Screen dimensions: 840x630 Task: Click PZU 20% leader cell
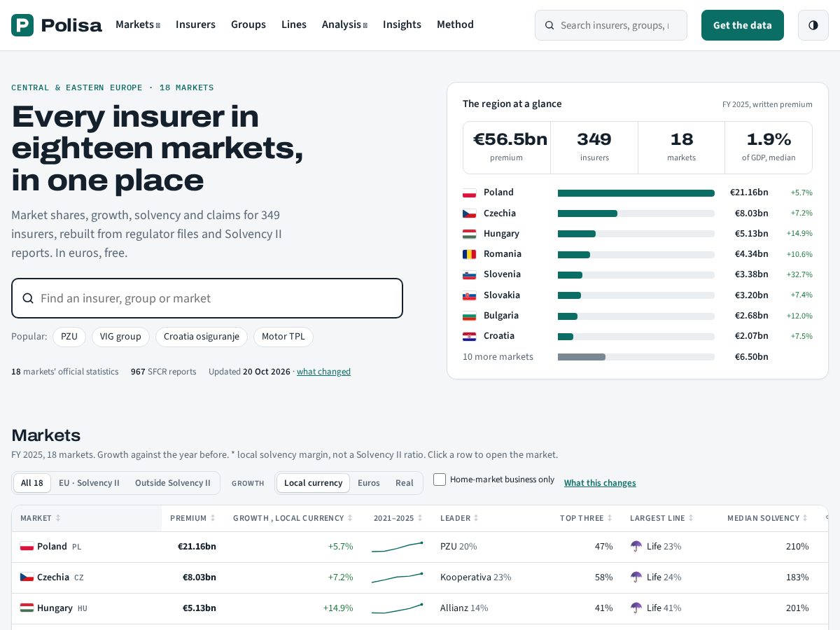[458, 547]
